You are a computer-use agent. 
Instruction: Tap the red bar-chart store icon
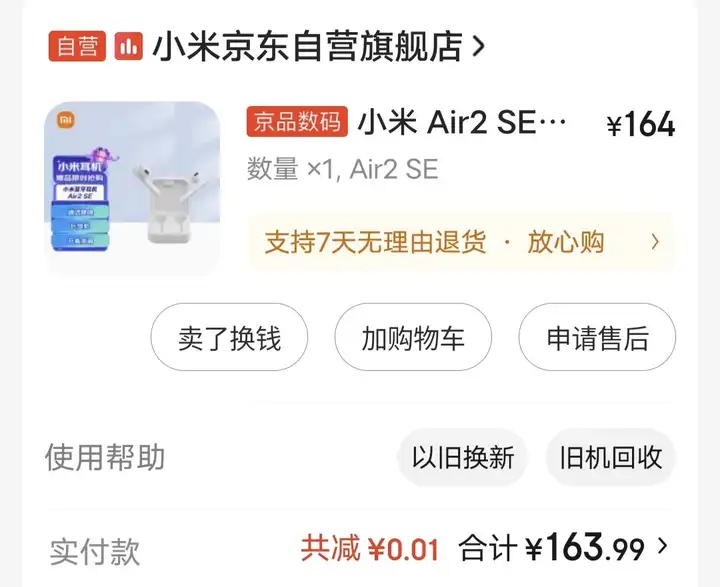pyautogui.click(x=128, y=46)
